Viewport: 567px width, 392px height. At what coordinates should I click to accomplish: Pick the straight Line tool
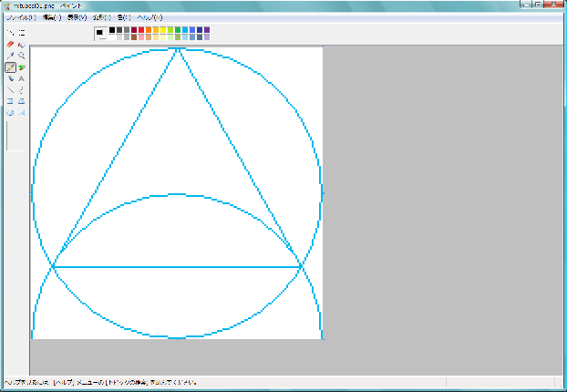click(x=10, y=90)
